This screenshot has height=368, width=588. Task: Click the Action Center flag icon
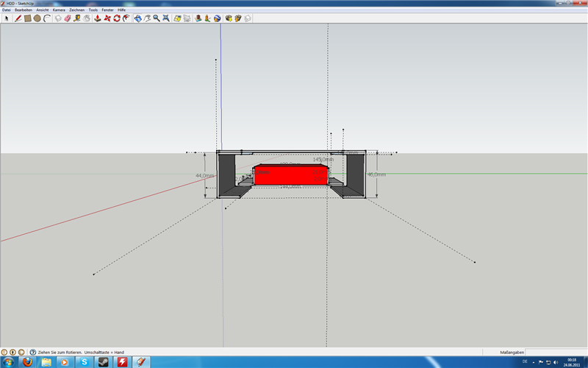click(x=541, y=362)
